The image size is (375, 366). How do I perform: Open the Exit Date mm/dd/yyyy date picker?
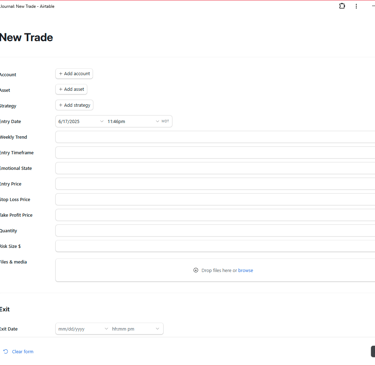[x=82, y=329]
